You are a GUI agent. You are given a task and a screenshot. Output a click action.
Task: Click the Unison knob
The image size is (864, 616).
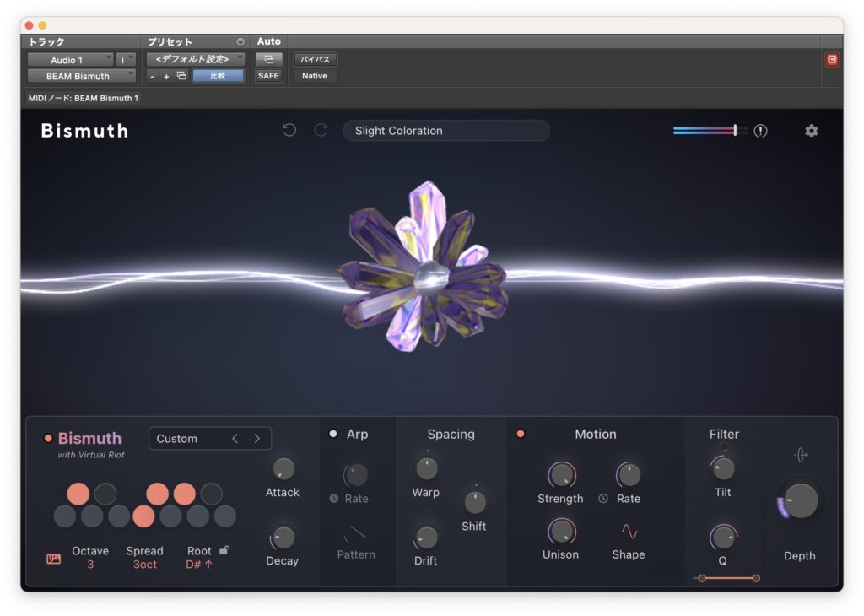561,532
